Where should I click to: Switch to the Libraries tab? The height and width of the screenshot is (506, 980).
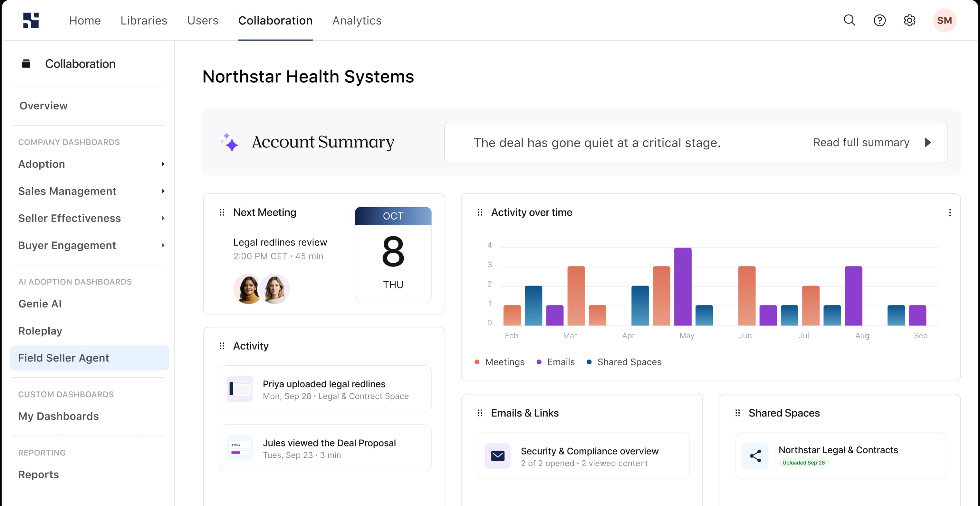144,21
